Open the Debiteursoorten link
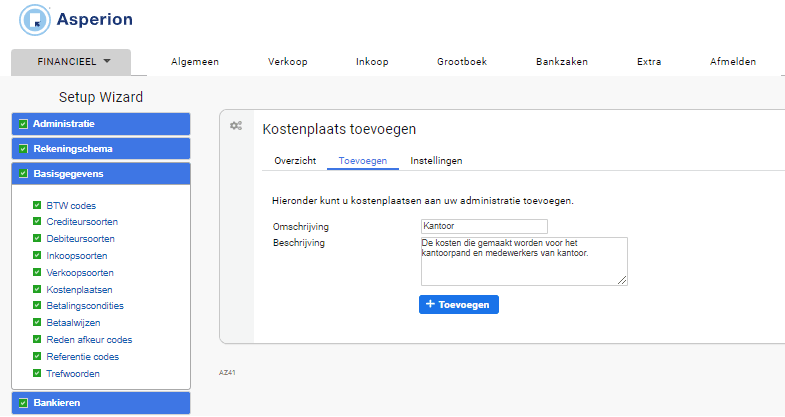Screen dimensions: 785x417 coord(81,239)
